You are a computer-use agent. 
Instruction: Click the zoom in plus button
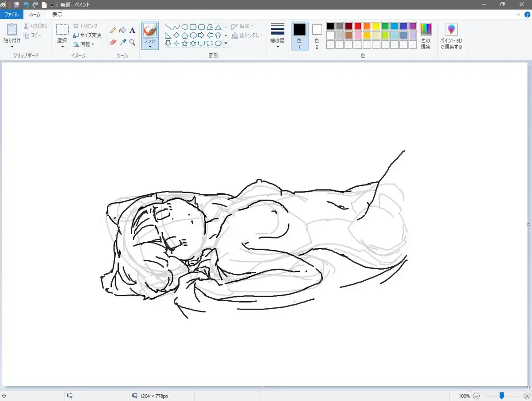(x=526, y=396)
